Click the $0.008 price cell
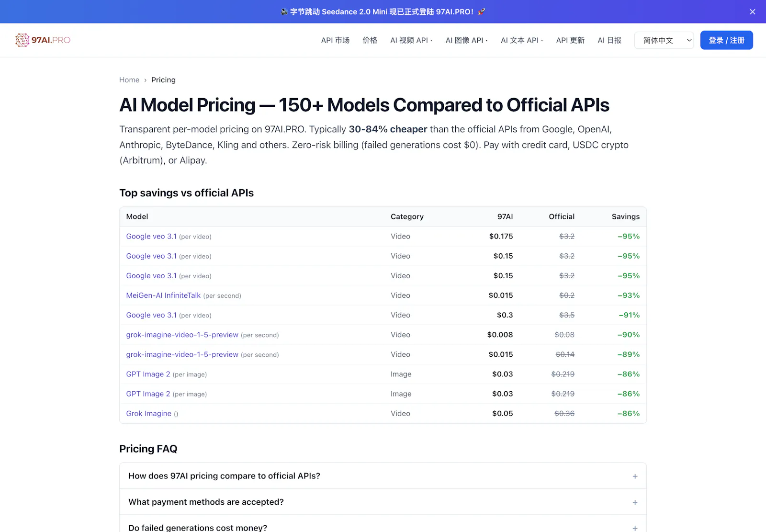This screenshot has width=766, height=532. (500, 335)
